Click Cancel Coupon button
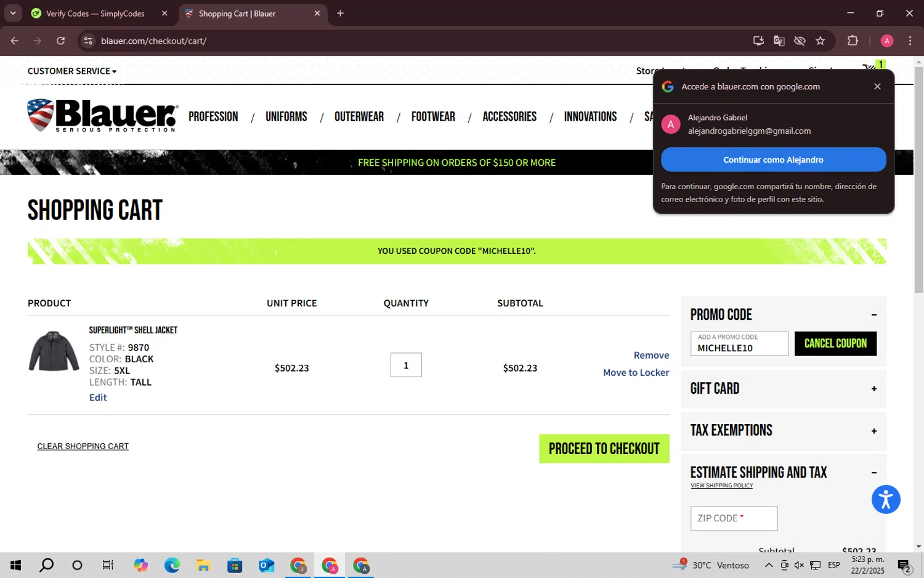This screenshot has height=578, width=924. coord(835,343)
